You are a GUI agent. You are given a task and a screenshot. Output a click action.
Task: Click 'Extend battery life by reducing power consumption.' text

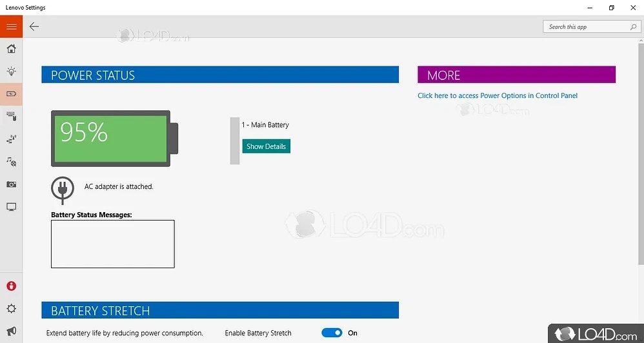click(x=125, y=333)
